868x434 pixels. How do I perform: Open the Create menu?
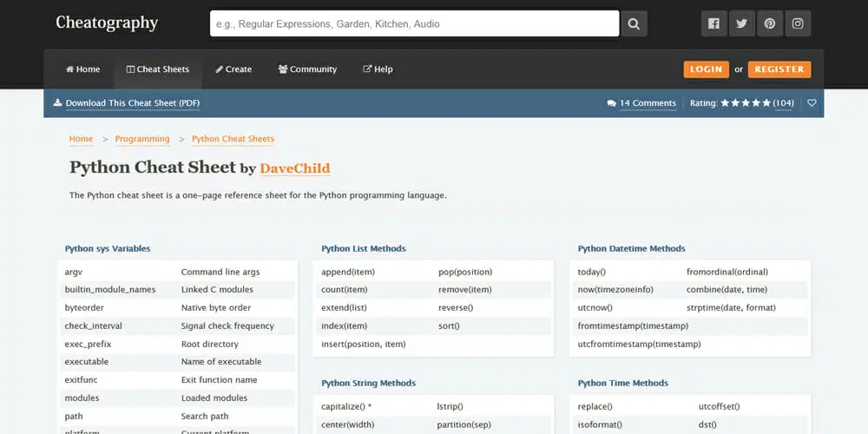[x=233, y=69]
